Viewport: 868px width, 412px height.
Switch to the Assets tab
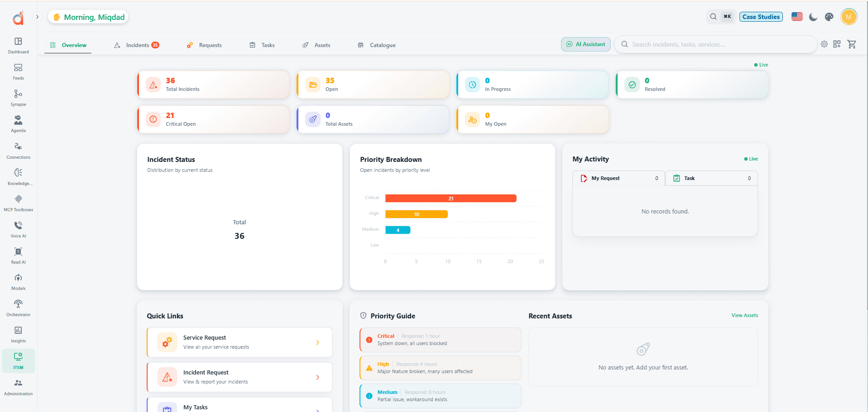click(x=317, y=45)
